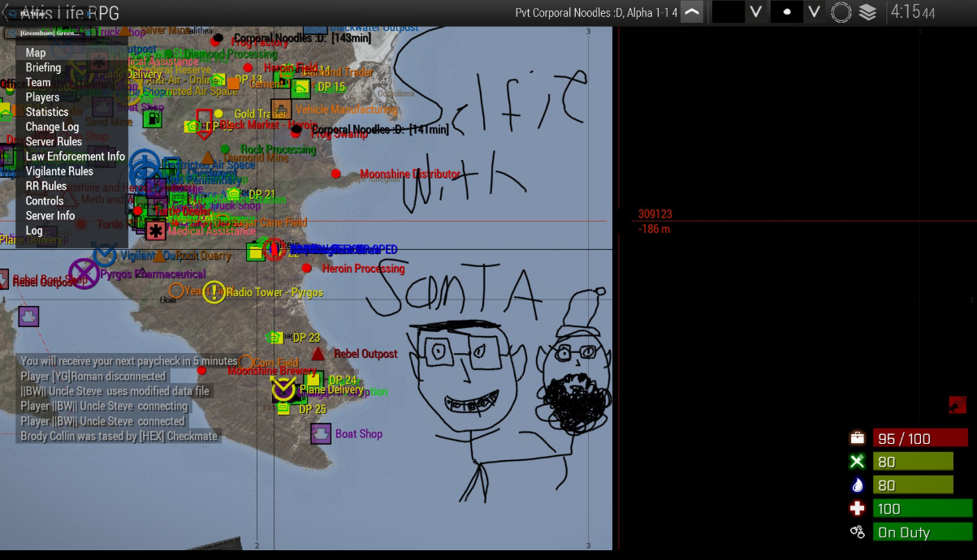Viewport: 977px width, 560px height.
Task: Click the Rebel Outpost triangle marker
Action: pos(318,354)
